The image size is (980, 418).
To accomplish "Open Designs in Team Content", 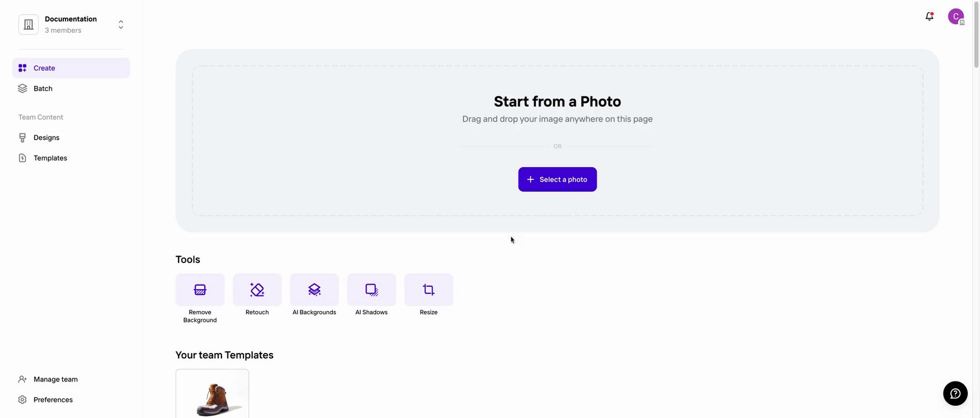I will (x=46, y=138).
